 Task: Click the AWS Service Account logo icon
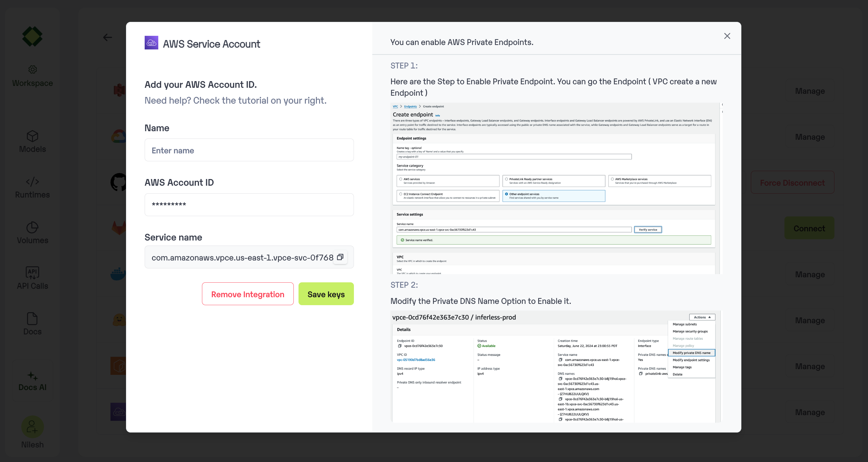(151, 43)
